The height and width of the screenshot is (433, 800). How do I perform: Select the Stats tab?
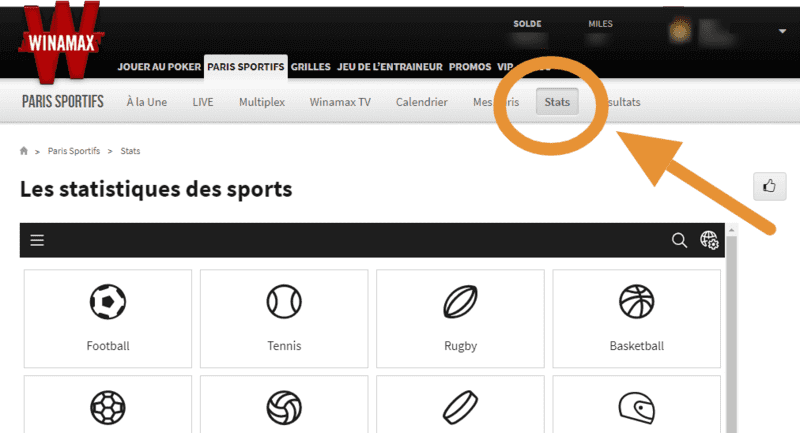[557, 102]
